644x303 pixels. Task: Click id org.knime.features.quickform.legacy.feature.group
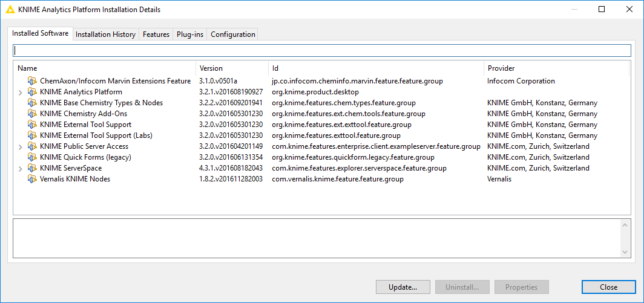point(353,157)
